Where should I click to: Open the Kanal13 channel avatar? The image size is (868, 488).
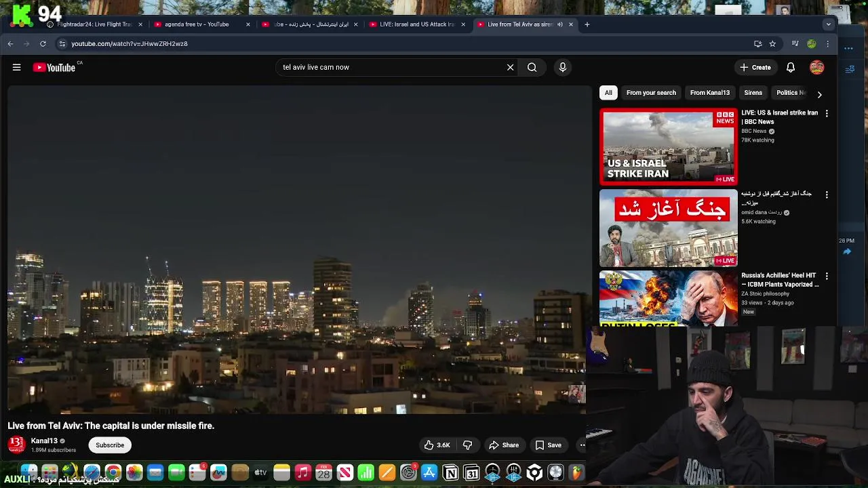coord(16,445)
